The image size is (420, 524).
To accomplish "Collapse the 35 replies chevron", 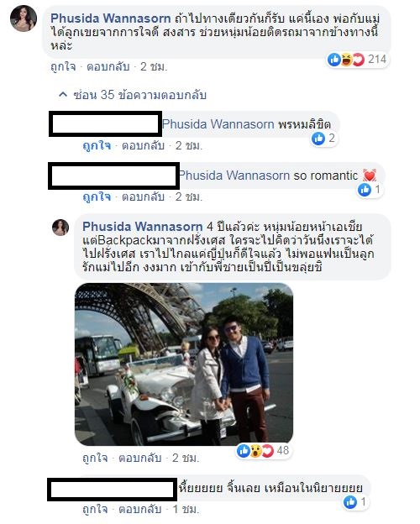I will point(63,95).
